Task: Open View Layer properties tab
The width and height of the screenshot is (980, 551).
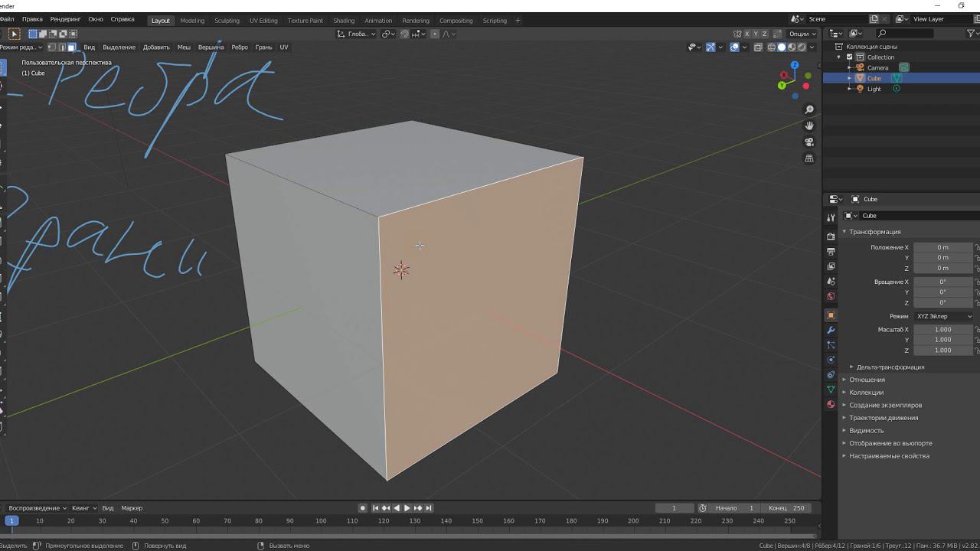Action: (x=831, y=266)
